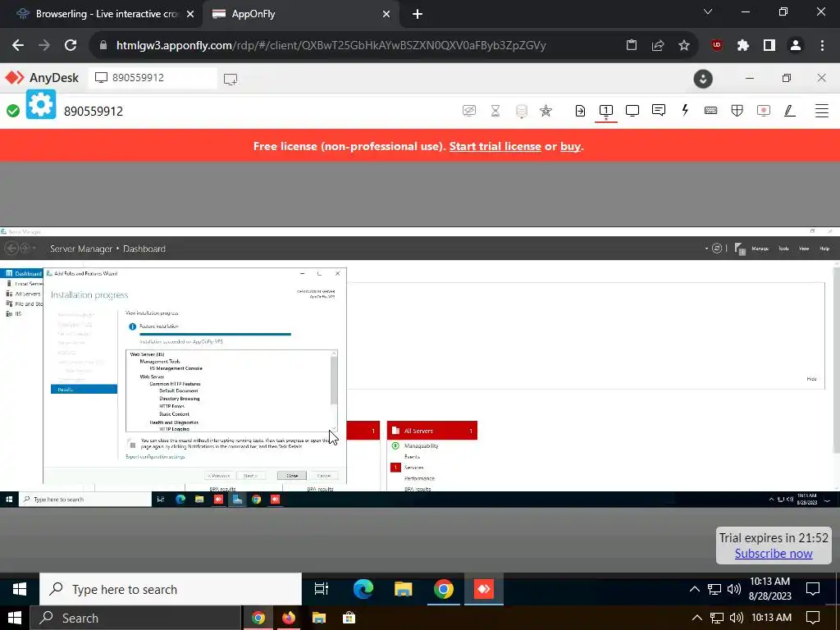
Task: Activate the AnyDesk whiteboard pen icon
Action: tap(790, 111)
